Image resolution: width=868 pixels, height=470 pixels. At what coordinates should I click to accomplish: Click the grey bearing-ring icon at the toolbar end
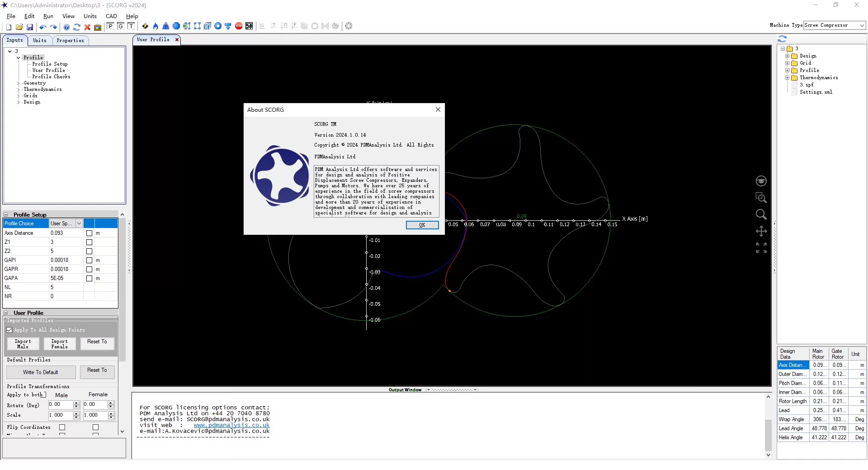pos(349,26)
